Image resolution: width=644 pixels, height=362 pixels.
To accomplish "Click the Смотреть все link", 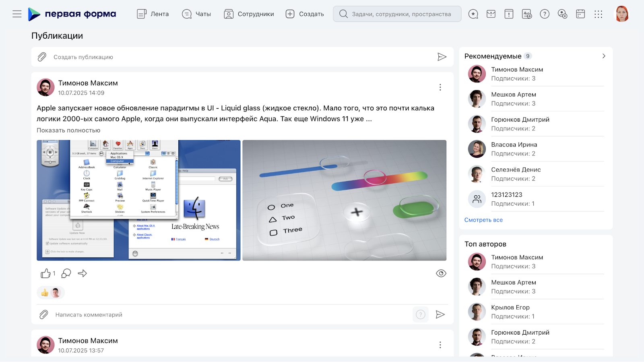I will click(483, 220).
